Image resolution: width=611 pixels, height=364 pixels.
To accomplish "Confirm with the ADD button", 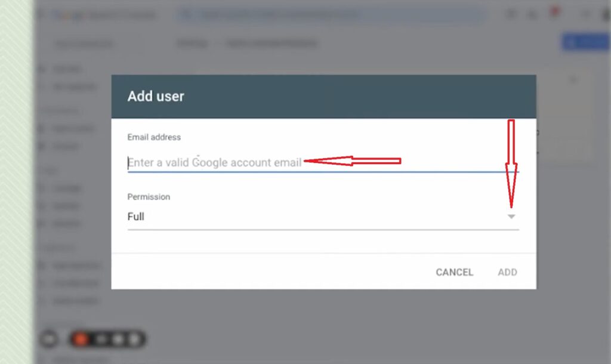I will (x=507, y=272).
